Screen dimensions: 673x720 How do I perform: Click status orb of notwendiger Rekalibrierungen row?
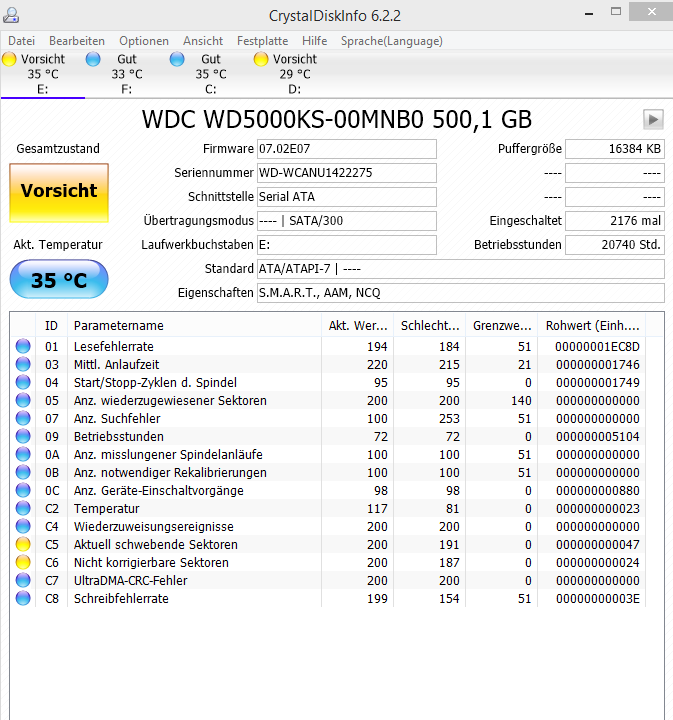(x=23, y=472)
